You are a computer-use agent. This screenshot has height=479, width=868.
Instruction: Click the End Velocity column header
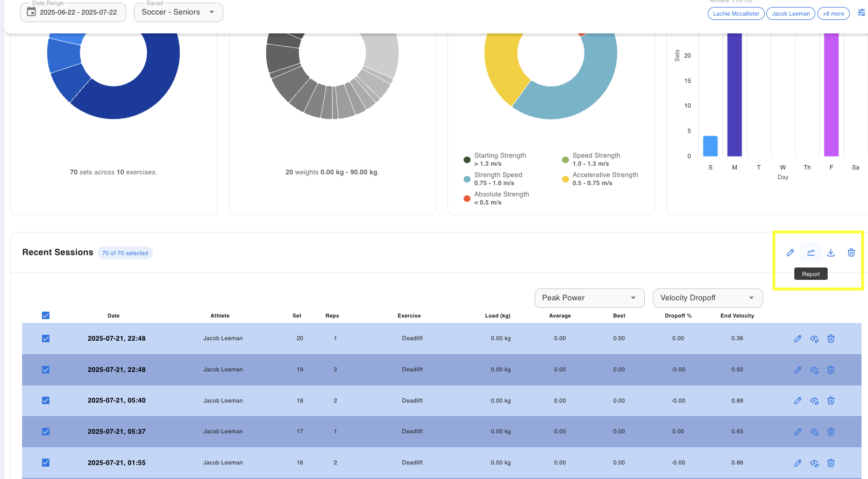tap(737, 316)
